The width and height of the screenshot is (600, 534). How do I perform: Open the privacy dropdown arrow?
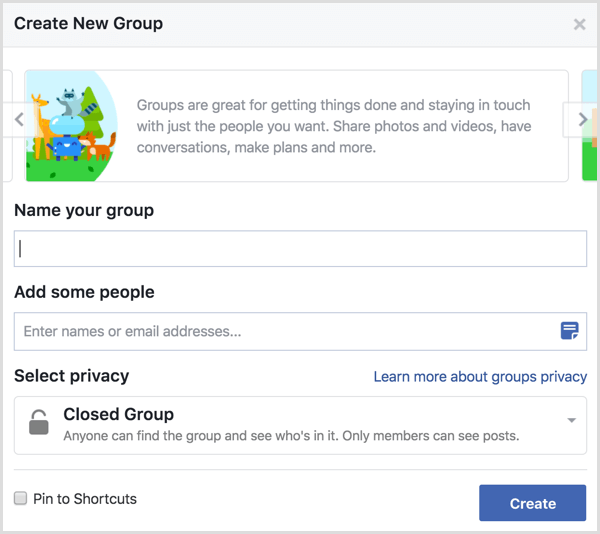pyautogui.click(x=571, y=420)
